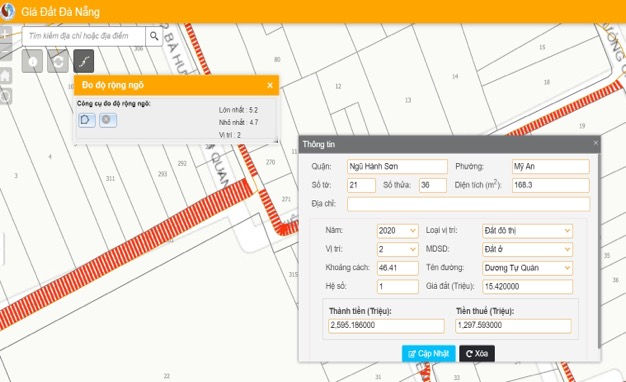
Task: Click the search magnifier button
Action: [x=154, y=36]
